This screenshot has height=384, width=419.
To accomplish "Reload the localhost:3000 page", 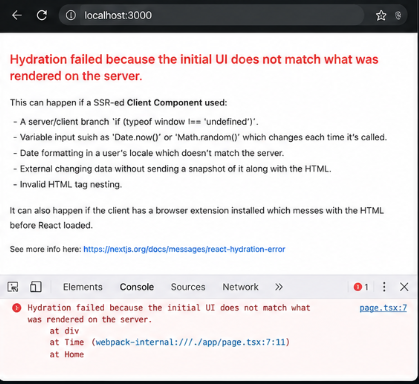I will (42, 15).
